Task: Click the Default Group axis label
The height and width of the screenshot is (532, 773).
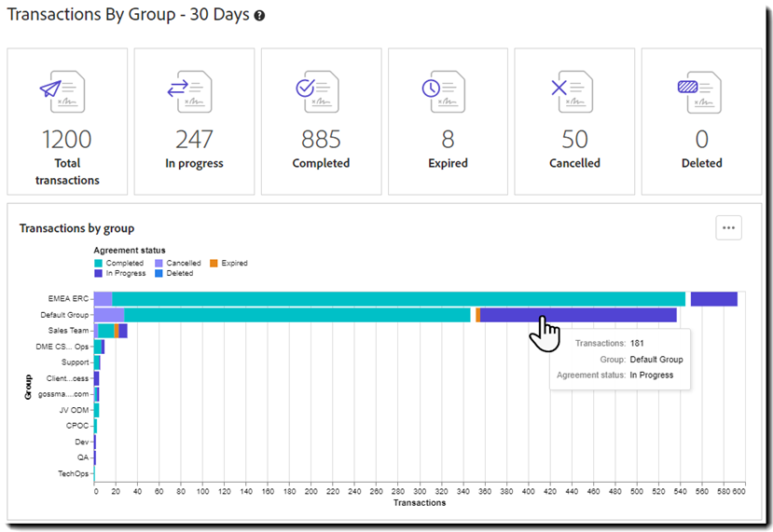Action: click(x=65, y=315)
